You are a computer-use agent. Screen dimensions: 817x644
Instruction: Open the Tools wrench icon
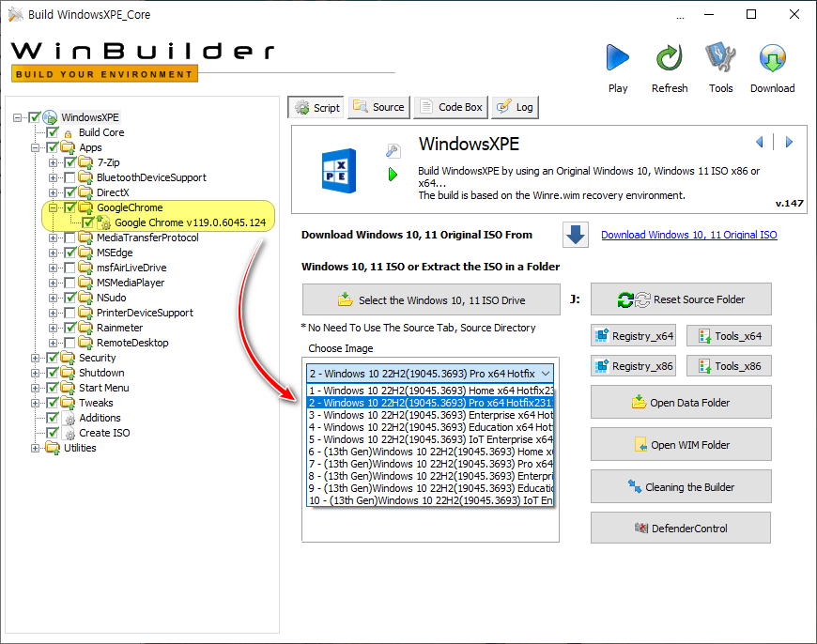coord(720,57)
